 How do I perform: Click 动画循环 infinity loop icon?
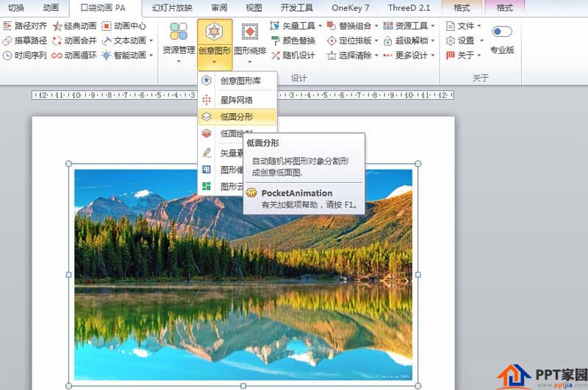57,55
